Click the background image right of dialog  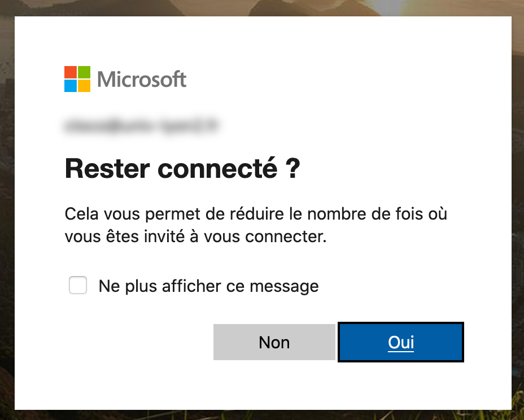click(518, 214)
